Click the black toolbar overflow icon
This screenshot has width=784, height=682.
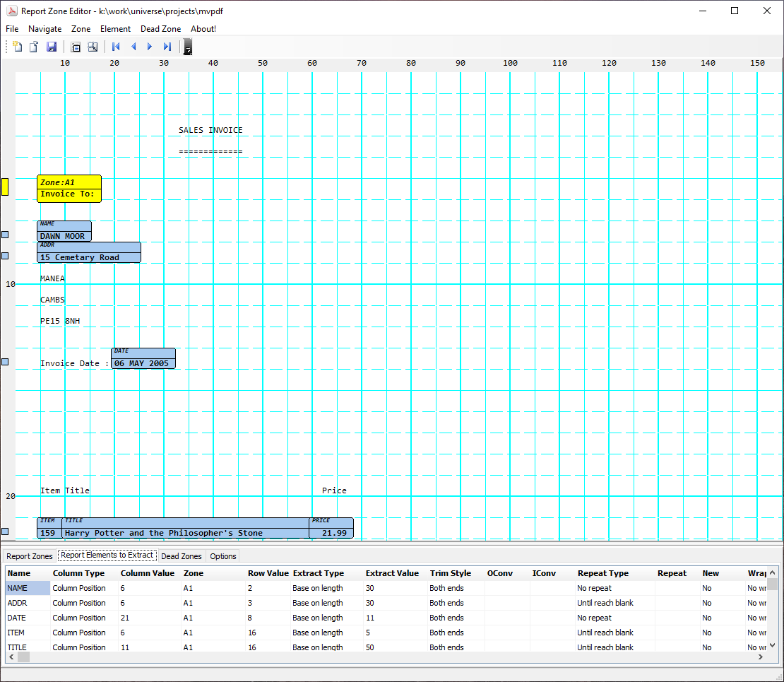click(187, 47)
